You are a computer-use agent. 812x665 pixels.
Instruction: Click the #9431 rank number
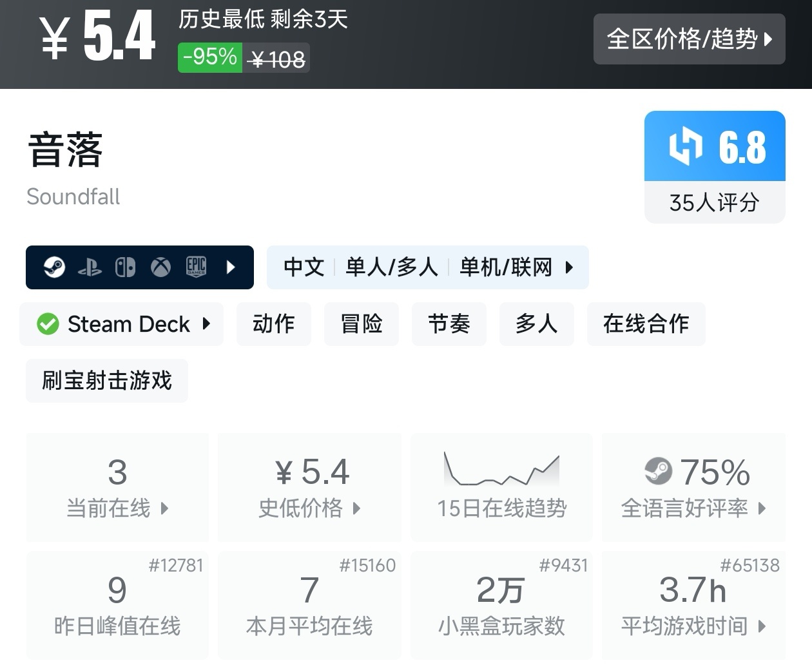564,566
